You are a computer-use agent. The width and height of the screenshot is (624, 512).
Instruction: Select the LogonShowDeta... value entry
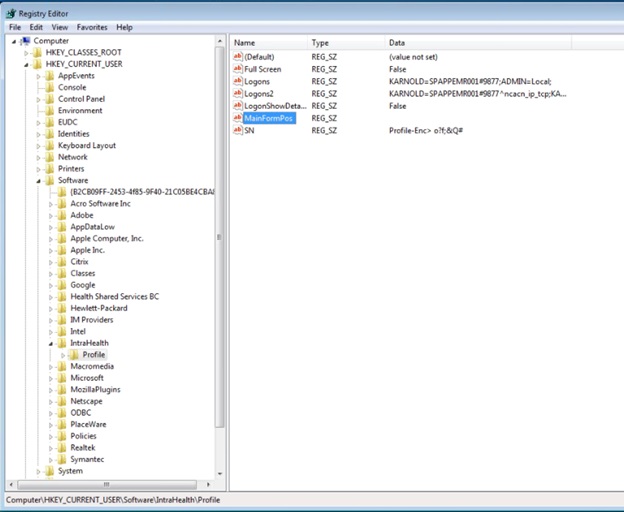[273, 106]
